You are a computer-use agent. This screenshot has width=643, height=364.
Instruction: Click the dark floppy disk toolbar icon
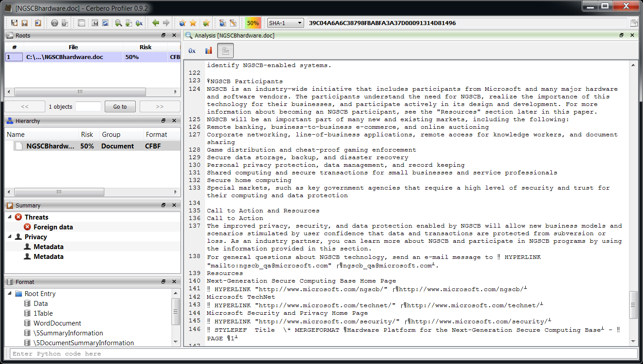(95, 23)
